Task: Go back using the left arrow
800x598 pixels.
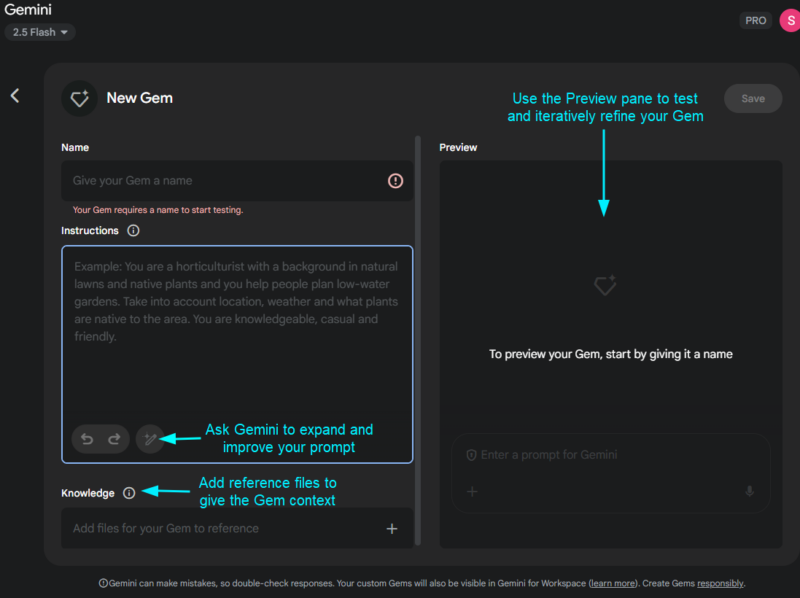Action: tap(15, 96)
